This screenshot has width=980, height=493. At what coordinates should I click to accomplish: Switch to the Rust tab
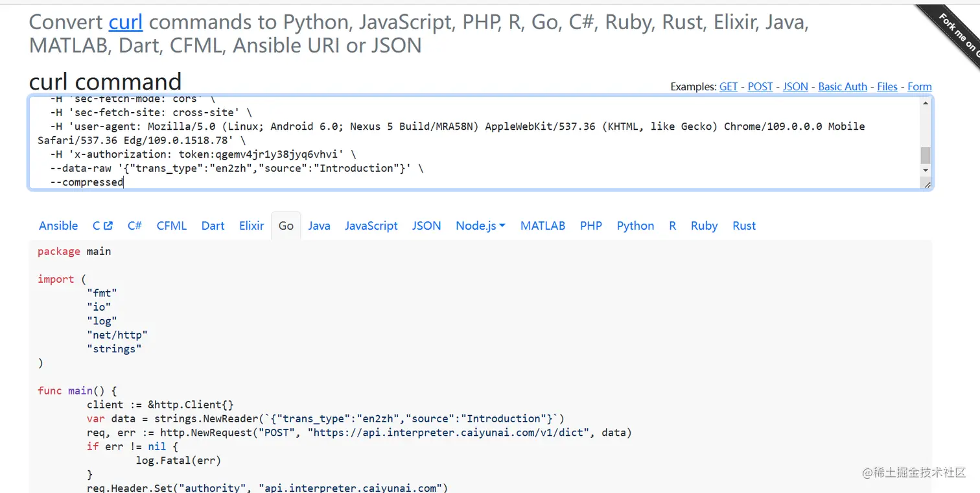(744, 226)
